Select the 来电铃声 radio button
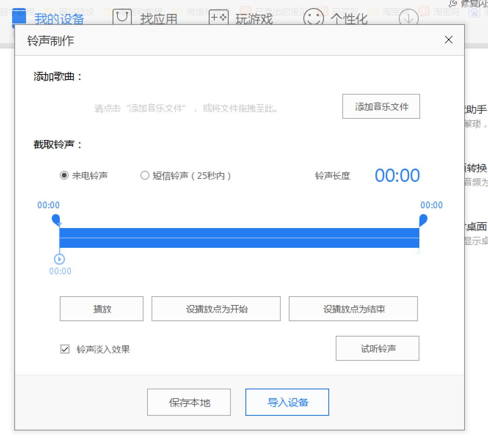This screenshot has width=488, height=448. (x=64, y=176)
